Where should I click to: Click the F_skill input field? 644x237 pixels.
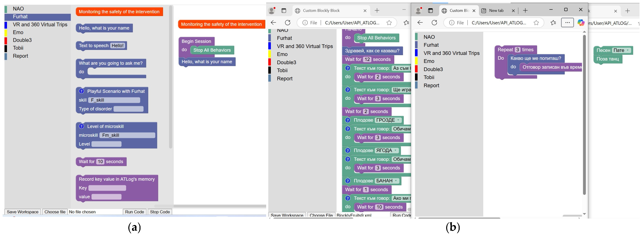114,100
